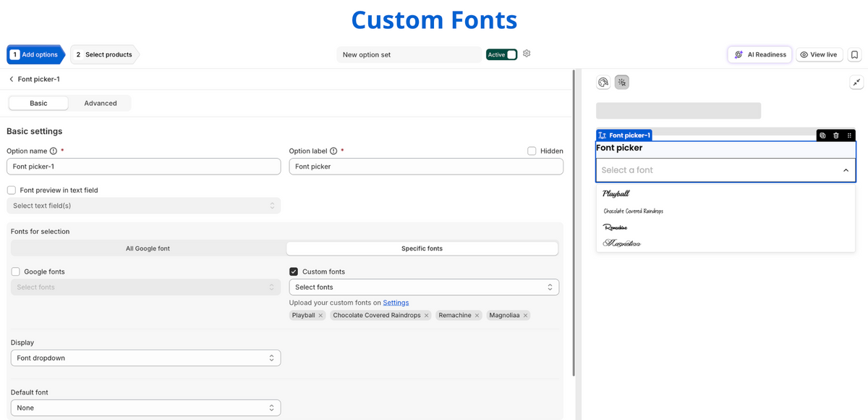Click the drag handle dots on Font picker-1
Viewport: 868px width, 420px height.
click(x=849, y=135)
